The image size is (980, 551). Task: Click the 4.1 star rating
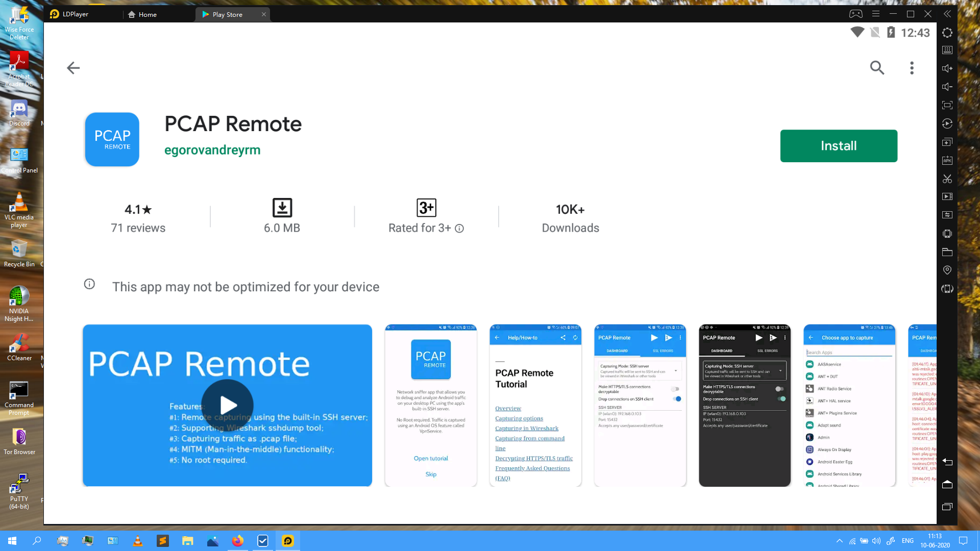point(138,210)
